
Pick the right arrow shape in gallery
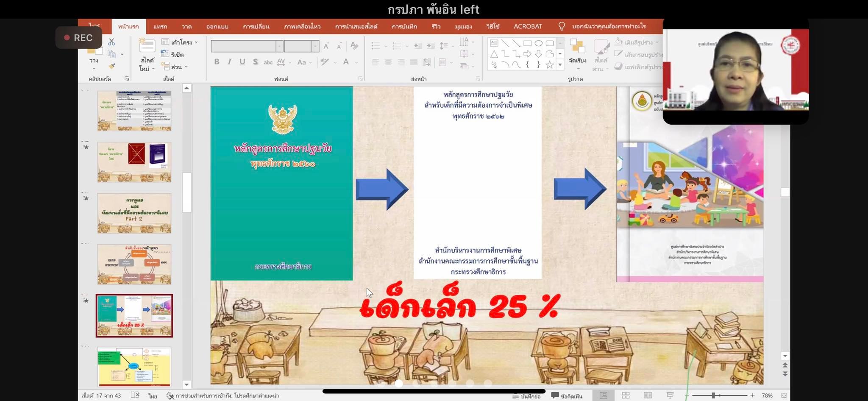pos(527,54)
